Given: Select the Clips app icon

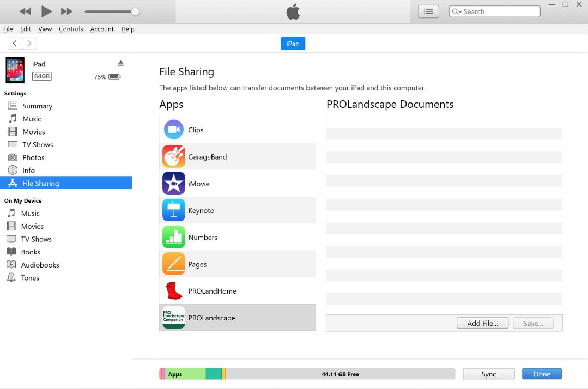Looking at the screenshot, I should tap(174, 130).
